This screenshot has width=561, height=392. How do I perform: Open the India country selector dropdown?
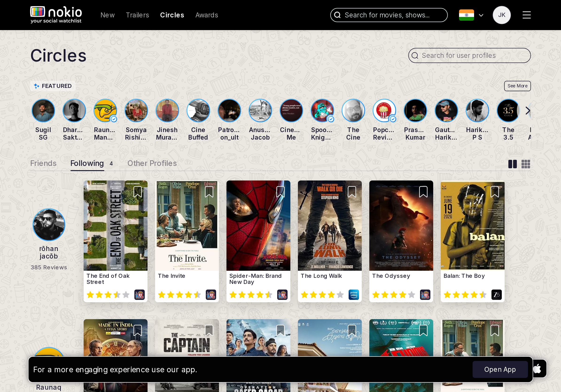click(x=471, y=15)
